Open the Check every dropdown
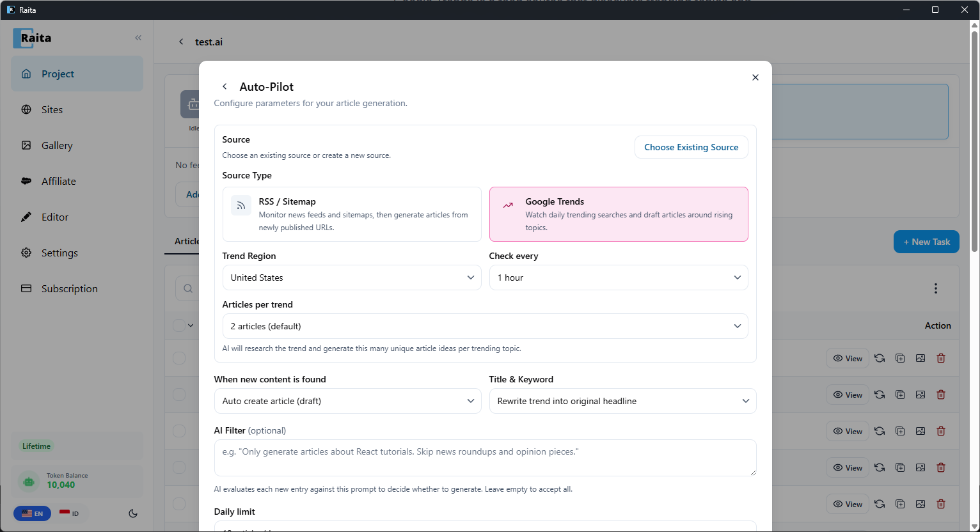The image size is (980, 532). (619, 278)
